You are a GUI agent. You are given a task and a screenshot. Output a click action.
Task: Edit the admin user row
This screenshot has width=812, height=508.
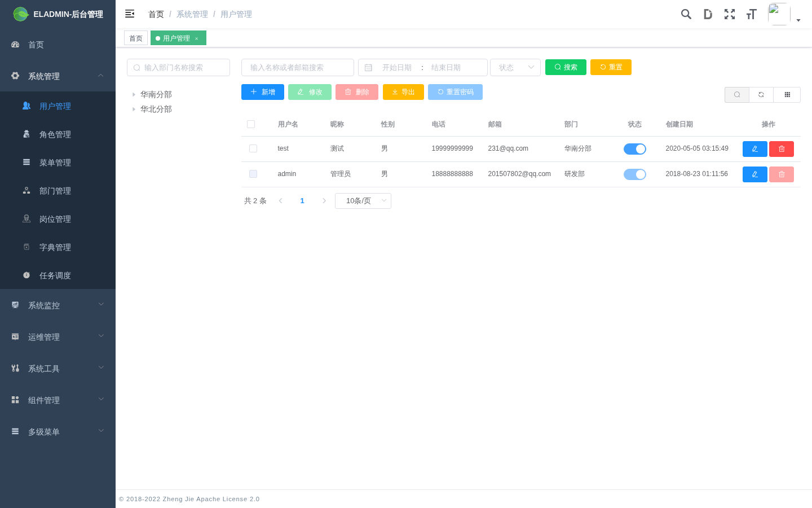[x=755, y=174]
